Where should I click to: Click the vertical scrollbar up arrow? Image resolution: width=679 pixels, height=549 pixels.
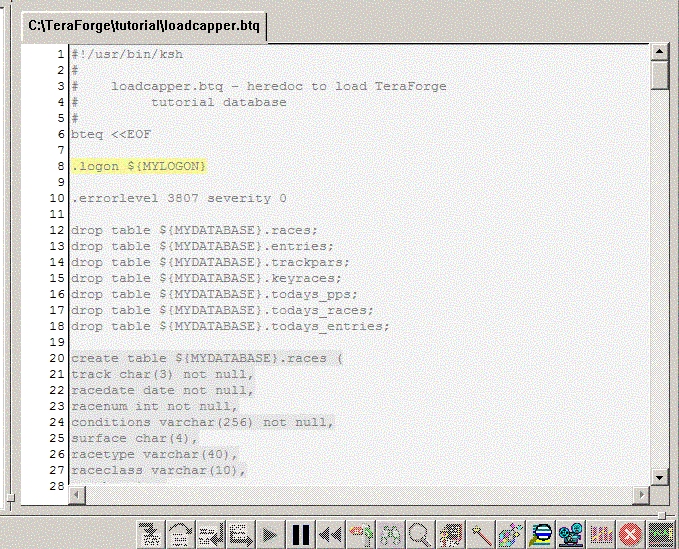tap(659, 52)
